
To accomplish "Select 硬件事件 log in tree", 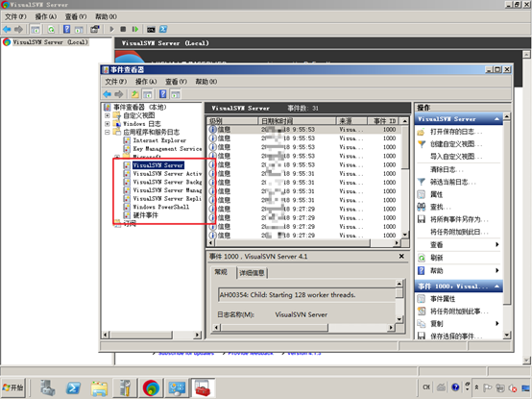I will [x=145, y=215].
